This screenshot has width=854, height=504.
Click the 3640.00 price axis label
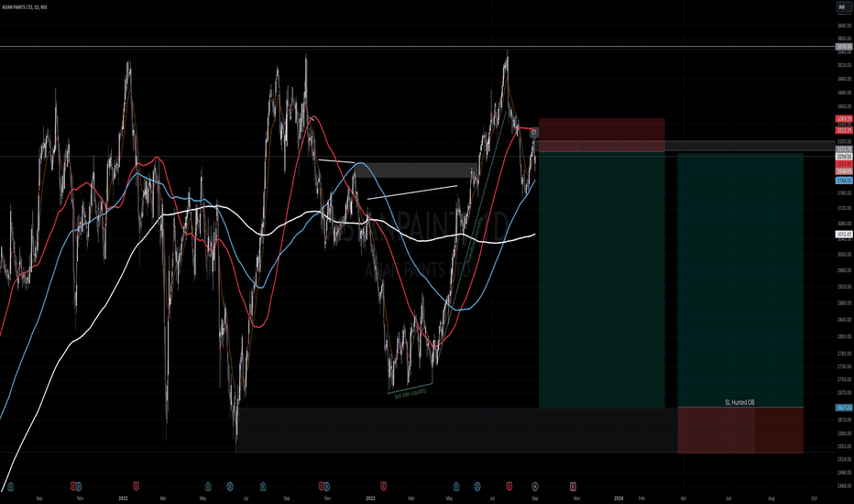(x=845, y=26)
